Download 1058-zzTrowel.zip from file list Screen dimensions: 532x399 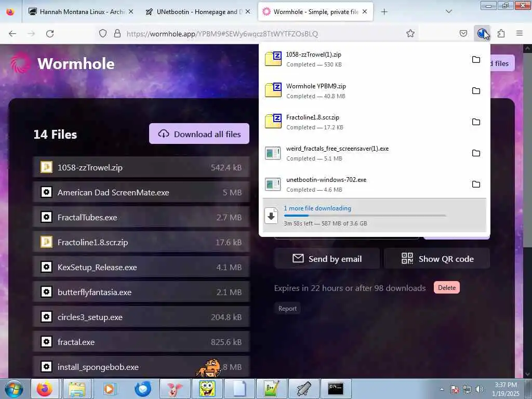(141, 167)
